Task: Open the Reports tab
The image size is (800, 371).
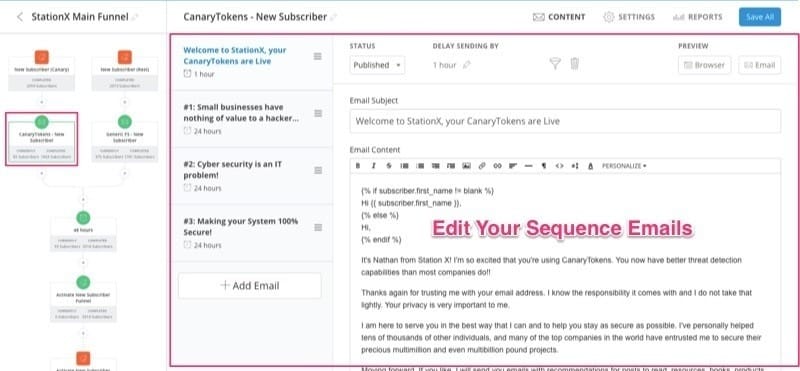Action: [x=697, y=17]
